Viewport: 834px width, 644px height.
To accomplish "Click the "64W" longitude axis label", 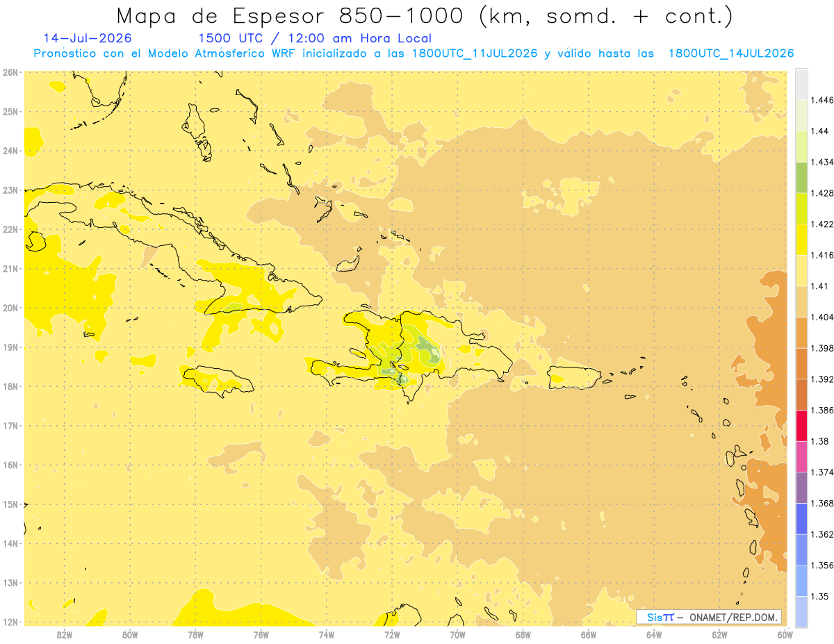I will (654, 635).
